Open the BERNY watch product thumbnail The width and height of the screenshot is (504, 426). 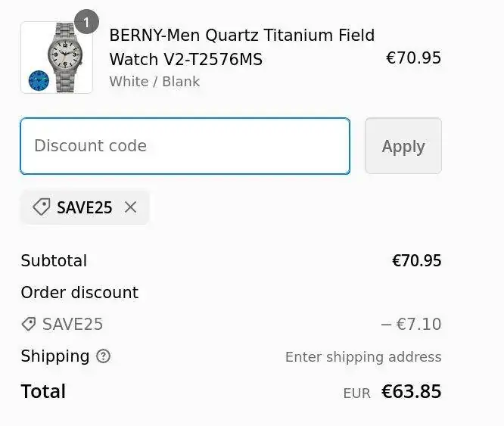(x=58, y=57)
